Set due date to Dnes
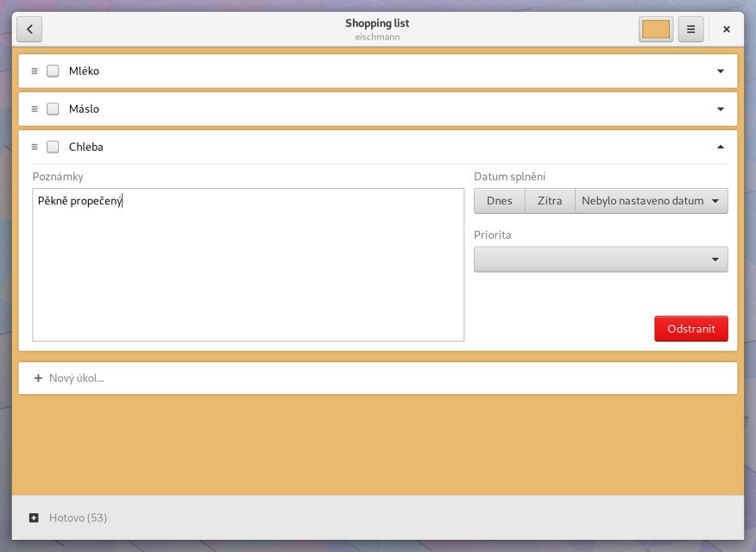 pyautogui.click(x=499, y=201)
